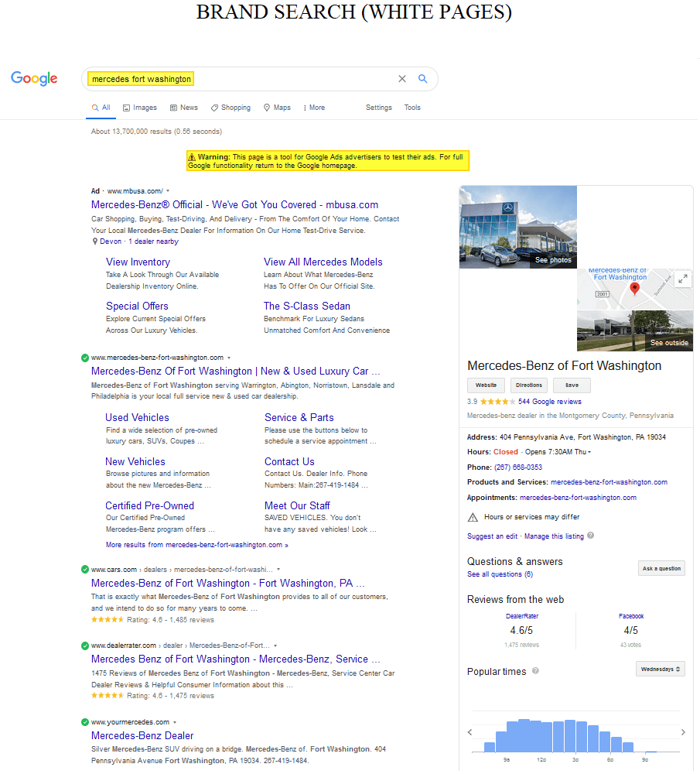This screenshot has width=700, height=774.
Task: Switch to the Shopping tab
Action: pyautogui.click(x=230, y=108)
